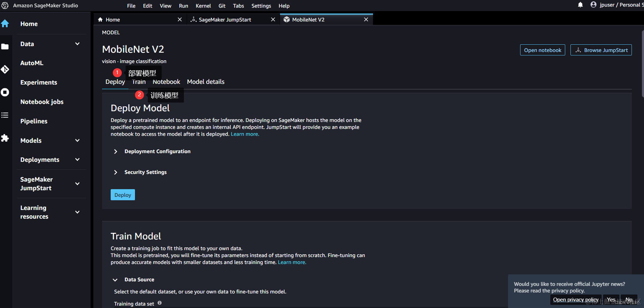Image resolution: width=644 pixels, height=308 pixels.
Task: Open Experiments in the sidebar
Action: (39, 82)
